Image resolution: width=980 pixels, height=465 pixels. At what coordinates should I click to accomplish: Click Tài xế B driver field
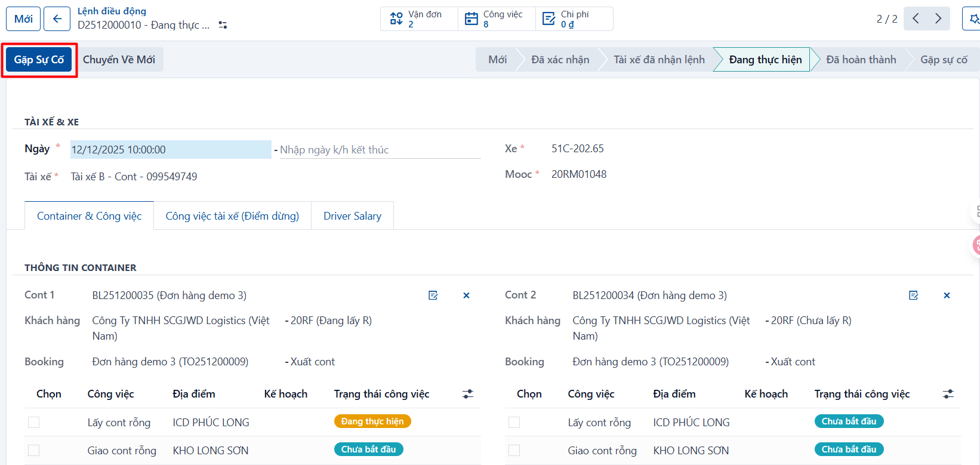pyautogui.click(x=134, y=177)
